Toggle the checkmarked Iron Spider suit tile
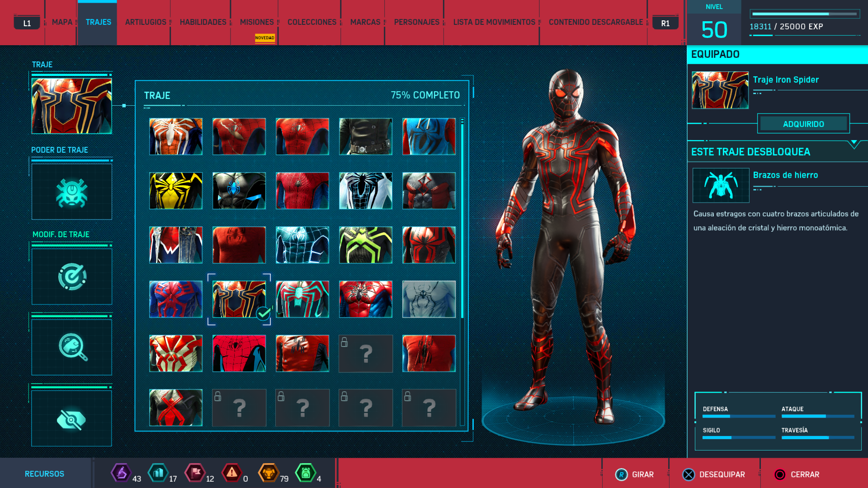 [239, 299]
